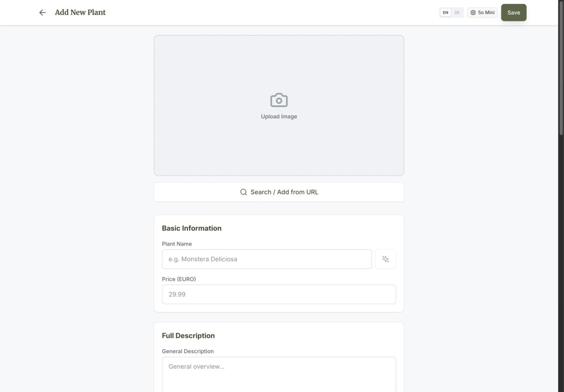
Task: Switch language to EN
Action: 446,13
